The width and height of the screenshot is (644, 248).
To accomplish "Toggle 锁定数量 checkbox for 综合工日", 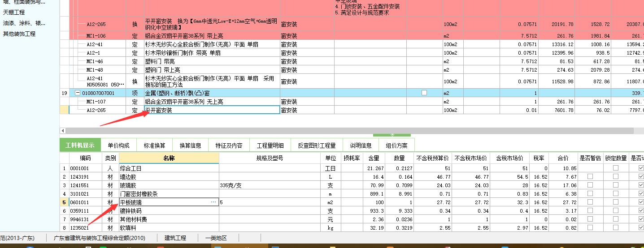I will tap(616, 168).
